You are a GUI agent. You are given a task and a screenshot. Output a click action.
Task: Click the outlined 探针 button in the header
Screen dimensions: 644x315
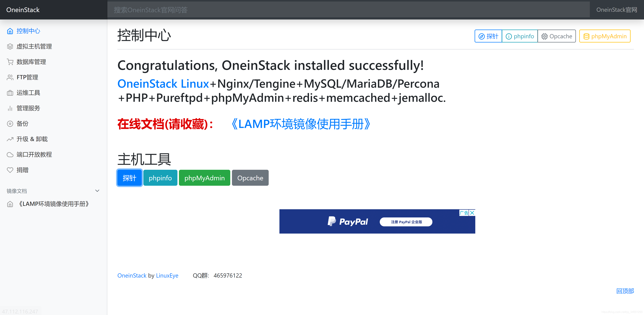click(488, 36)
